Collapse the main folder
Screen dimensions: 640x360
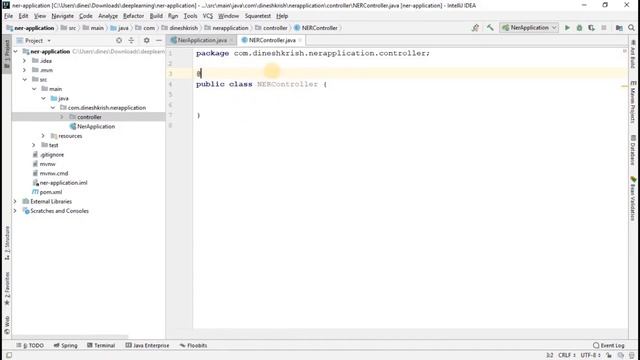pyautogui.click(x=34, y=89)
